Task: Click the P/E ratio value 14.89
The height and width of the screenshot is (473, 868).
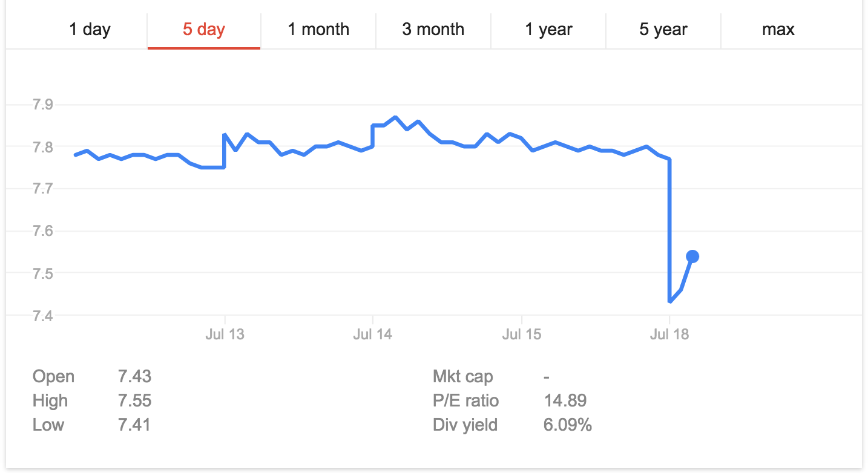Action: tap(565, 401)
